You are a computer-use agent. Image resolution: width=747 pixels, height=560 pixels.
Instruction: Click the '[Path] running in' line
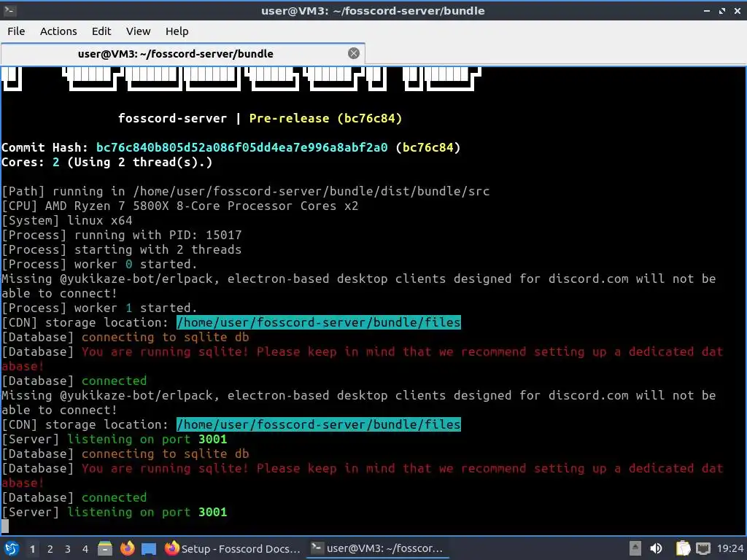pyautogui.click(x=246, y=192)
